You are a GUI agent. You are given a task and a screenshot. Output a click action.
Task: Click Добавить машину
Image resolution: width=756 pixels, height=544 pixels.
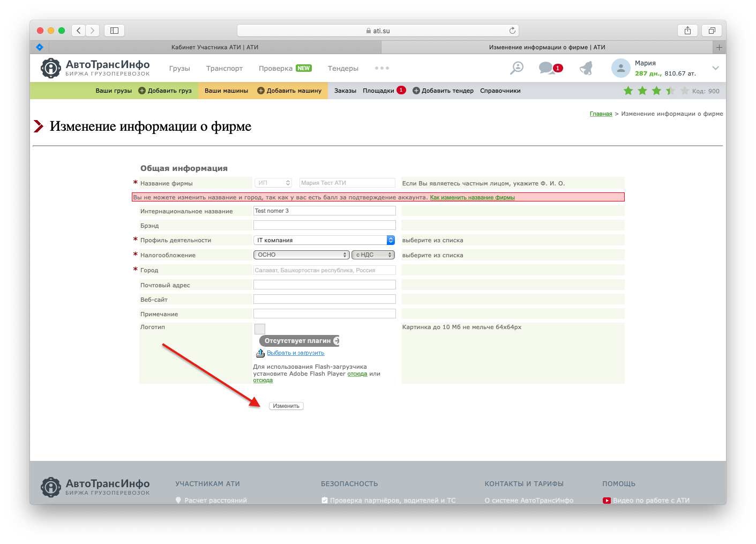(x=289, y=91)
